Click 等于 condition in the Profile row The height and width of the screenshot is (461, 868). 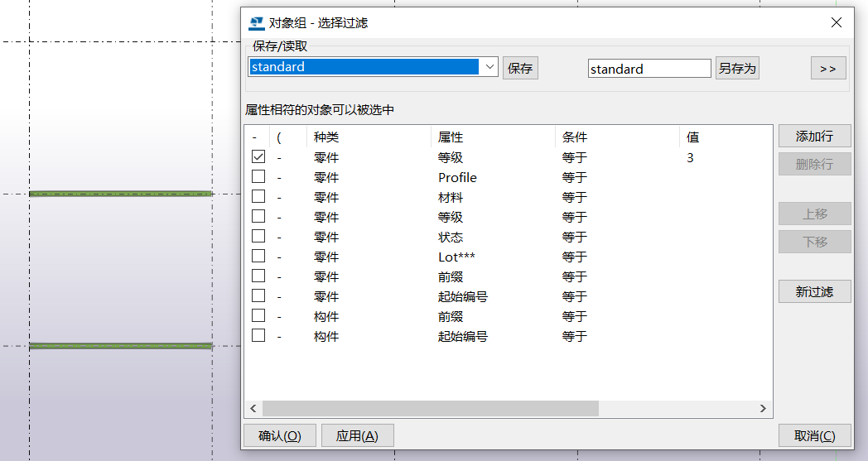point(575,178)
